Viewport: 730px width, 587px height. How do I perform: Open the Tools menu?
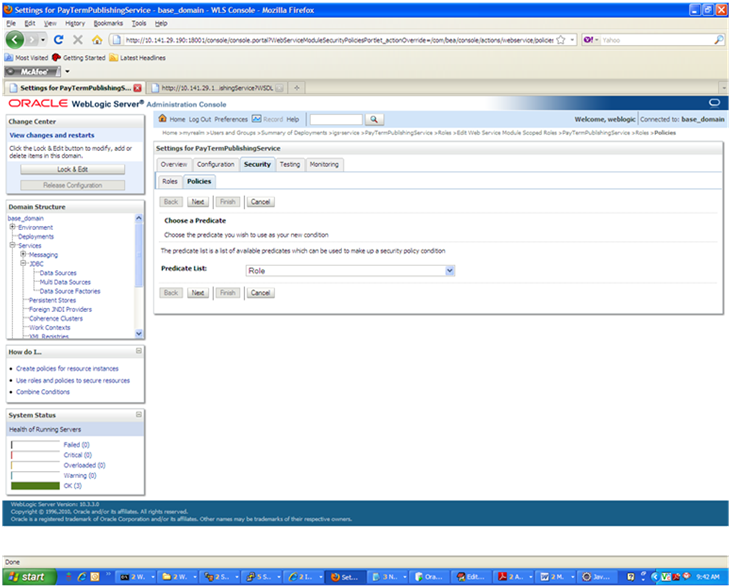pyautogui.click(x=139, y=23)
